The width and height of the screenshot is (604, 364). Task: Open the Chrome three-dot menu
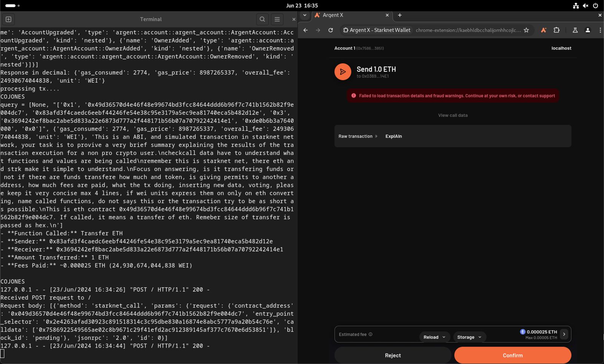tap(600, 30)
